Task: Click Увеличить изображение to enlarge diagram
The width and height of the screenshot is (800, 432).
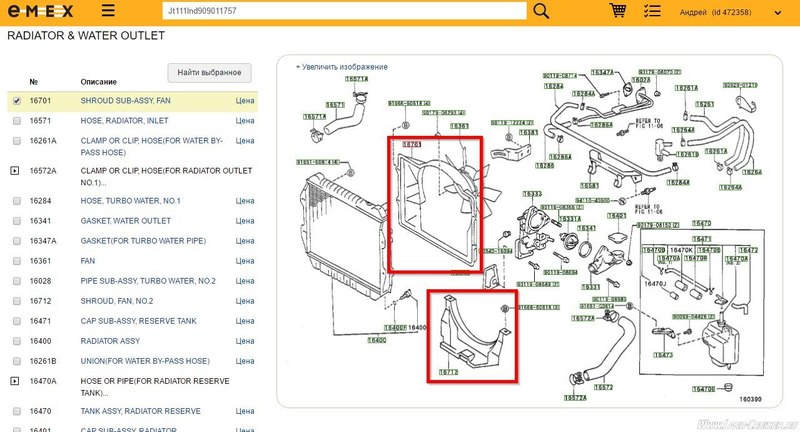Action: [x=343, y=67]
